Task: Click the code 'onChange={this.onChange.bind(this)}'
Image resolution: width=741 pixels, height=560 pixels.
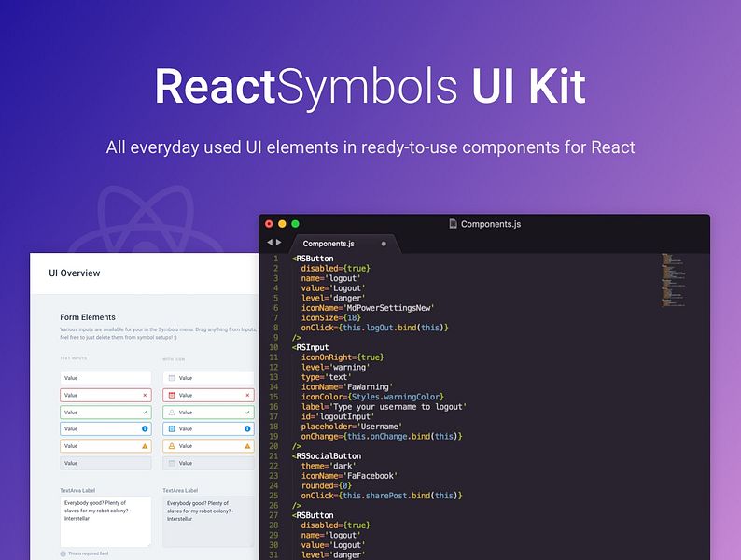Action: coord(382,437)
